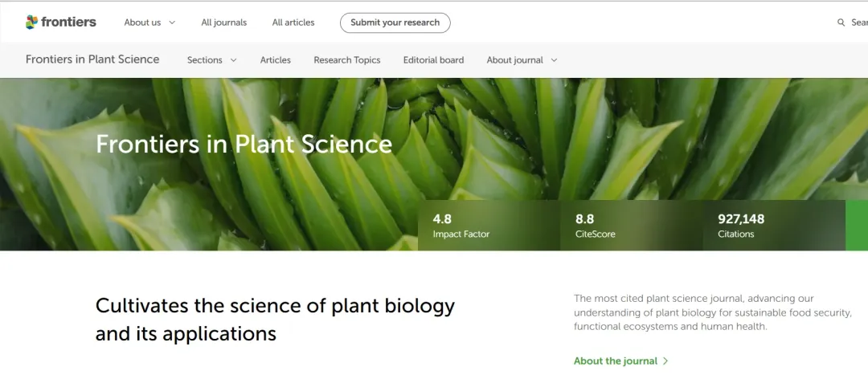Image resolution: width=868 pixels, height=375 pixels.
Task: Open the Articles tab
Action: pos(276,60)
